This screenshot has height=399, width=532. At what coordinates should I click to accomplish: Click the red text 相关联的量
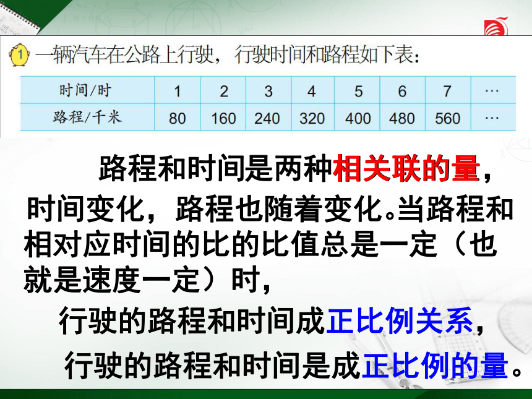click(406, 168)
